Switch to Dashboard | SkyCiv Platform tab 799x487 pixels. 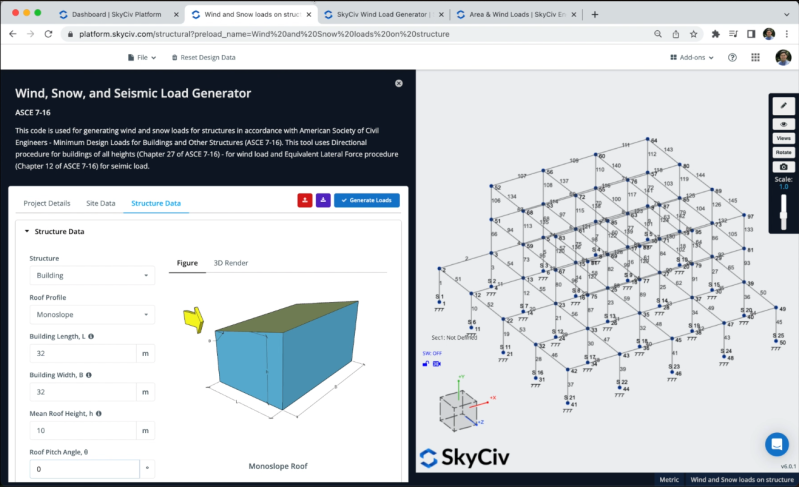tap(116, 14)
